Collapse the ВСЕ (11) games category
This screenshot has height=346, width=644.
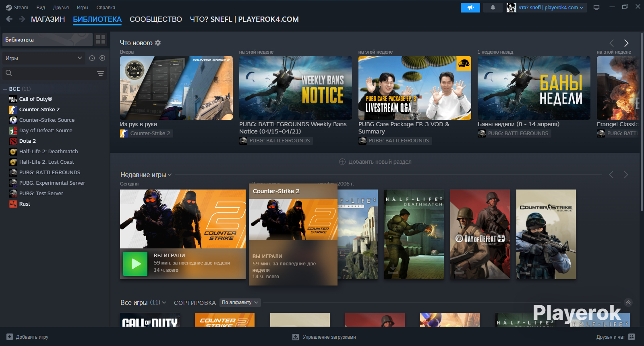(x=5, y=89)
